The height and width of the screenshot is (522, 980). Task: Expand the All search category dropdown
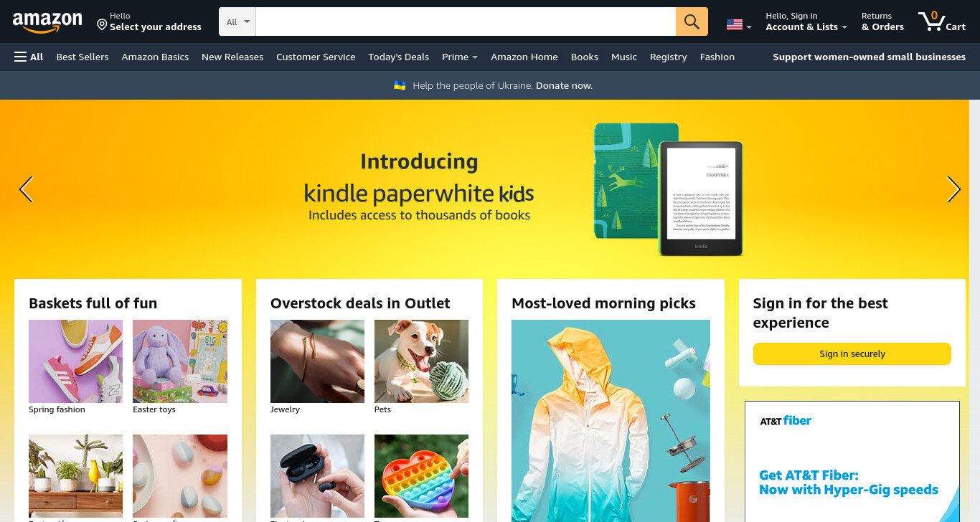(x=237, y=22)
